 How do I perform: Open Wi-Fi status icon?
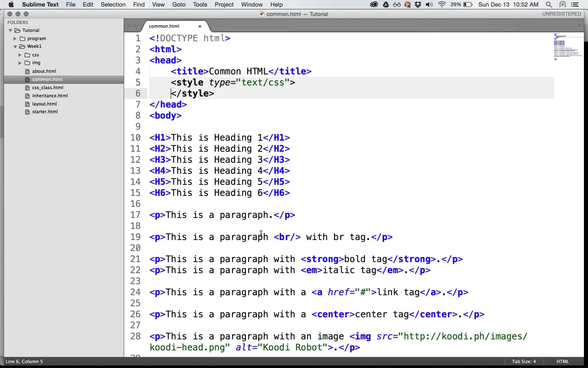coord(442,4)
